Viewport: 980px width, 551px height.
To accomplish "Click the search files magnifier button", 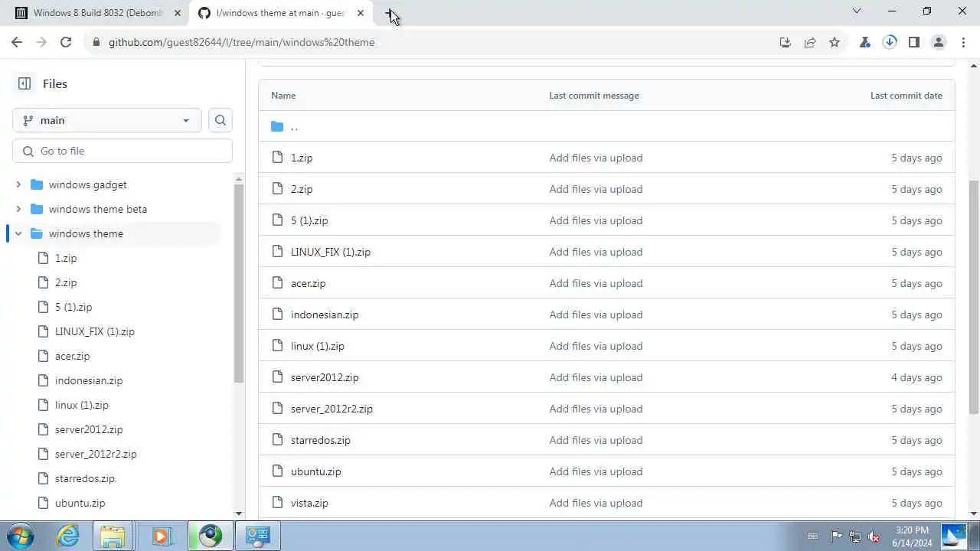I will click(220, 120).
